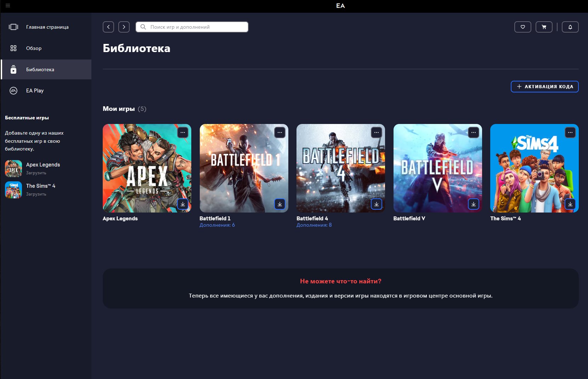Navigate forward with the right arrow button
This screenshot has width=588, height=379.
(124, 27)
